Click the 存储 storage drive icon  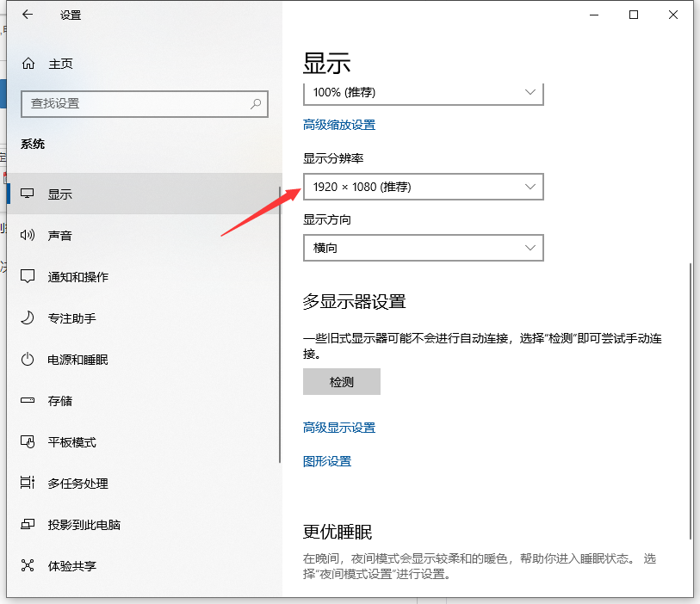28,401
